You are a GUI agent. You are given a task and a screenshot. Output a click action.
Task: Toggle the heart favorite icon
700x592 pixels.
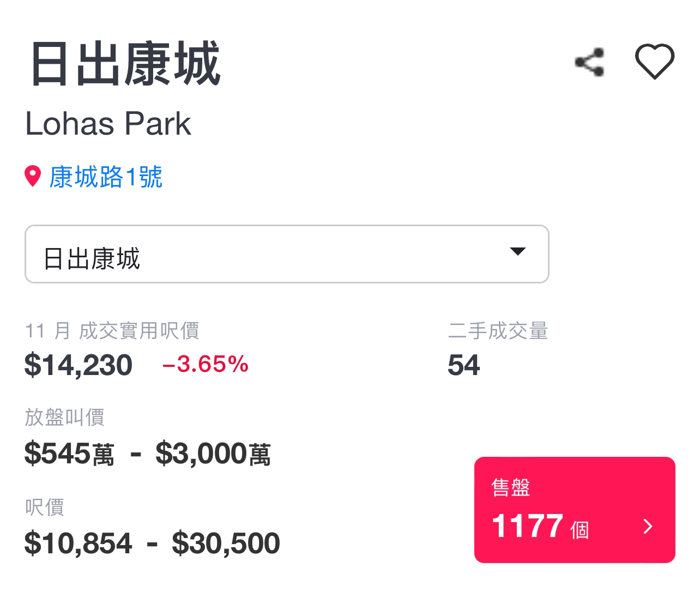(x=655, y=61)
